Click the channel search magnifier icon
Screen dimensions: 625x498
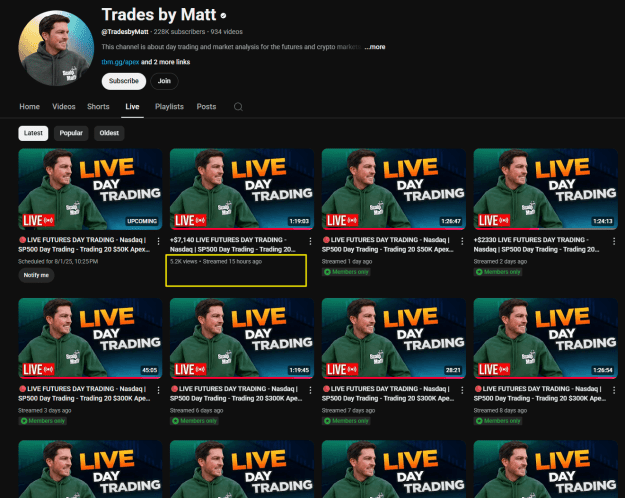pos(238,106)
